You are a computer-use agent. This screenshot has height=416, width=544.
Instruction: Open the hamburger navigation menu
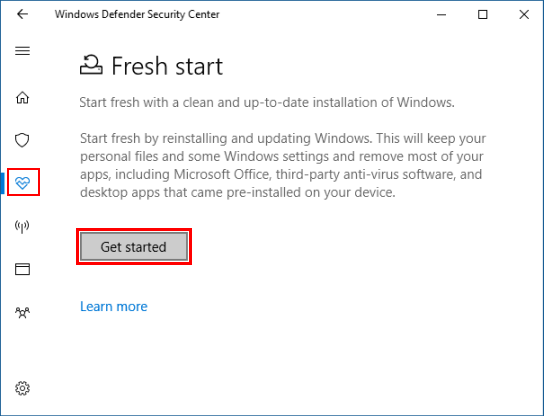coord(23,51)
